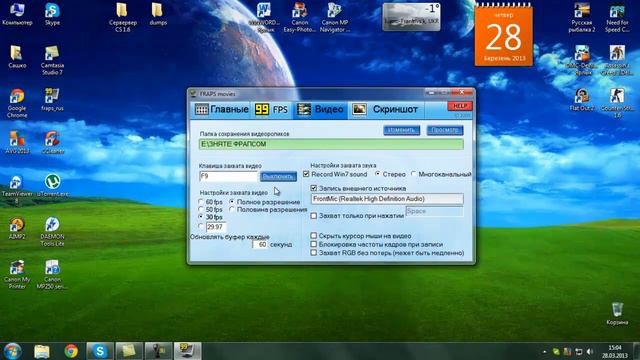Click the fraps_rus desktop shortcut

[52, 100]
